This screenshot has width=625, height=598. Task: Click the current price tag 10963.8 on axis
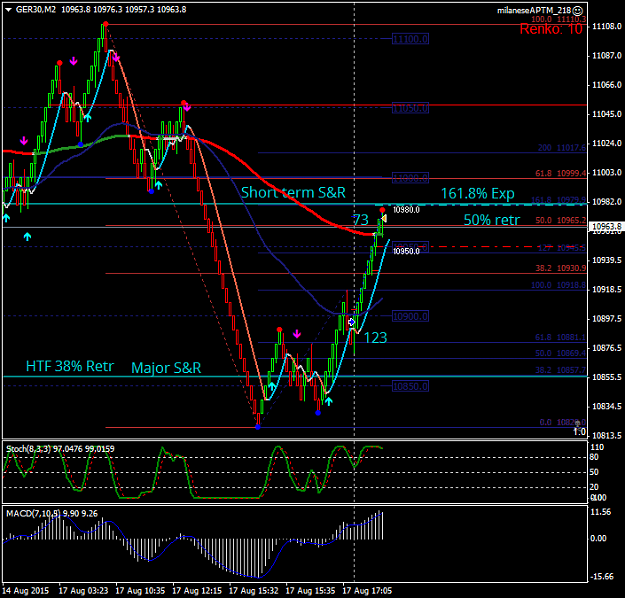click(606, 226)
